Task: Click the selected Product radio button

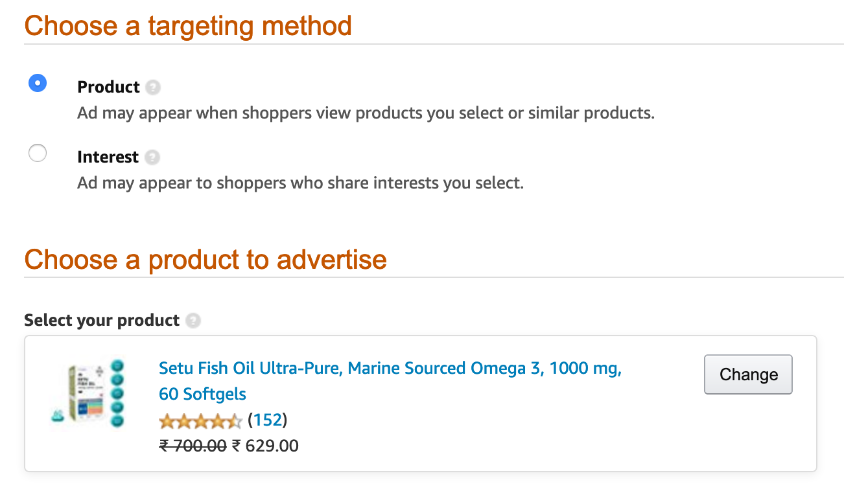Action: coord(37,83)
